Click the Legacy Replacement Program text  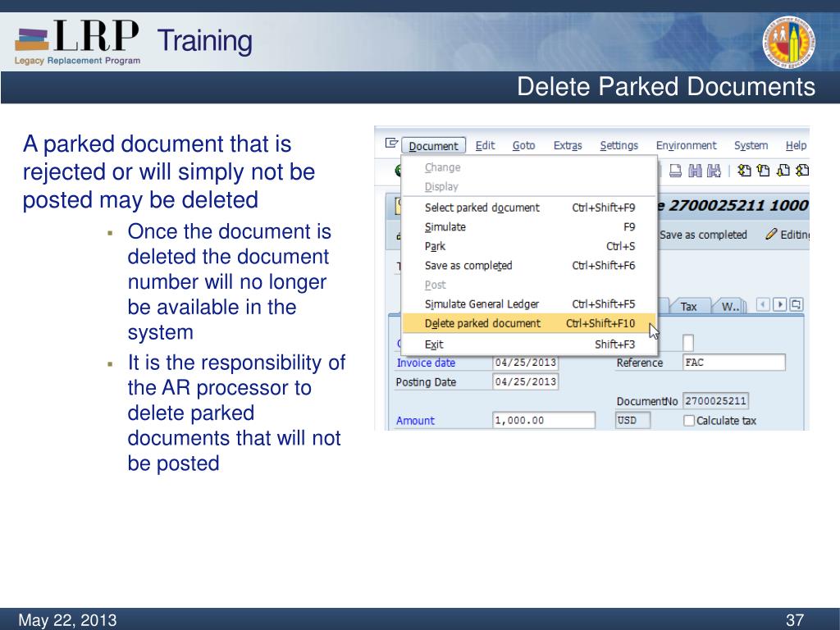coord(77,61)
